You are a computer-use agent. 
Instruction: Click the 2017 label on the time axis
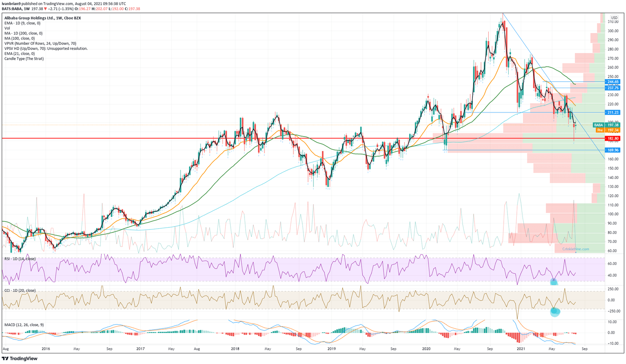[x=141, y=349]
